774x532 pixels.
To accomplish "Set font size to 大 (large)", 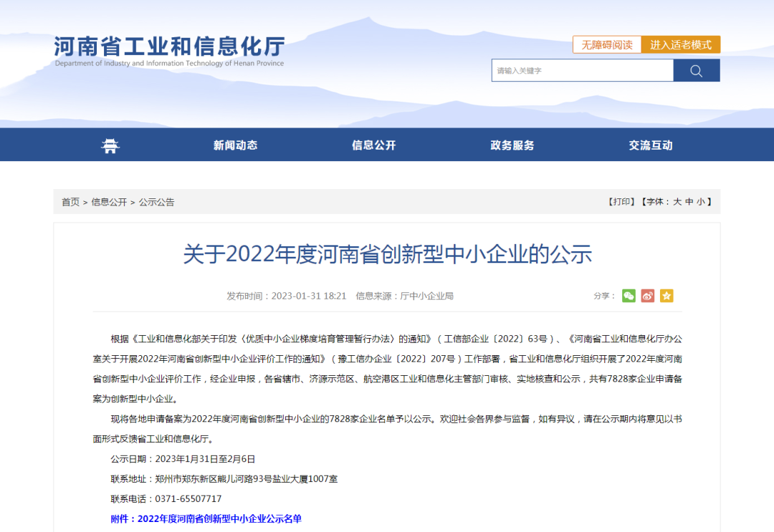I will 677,202.
